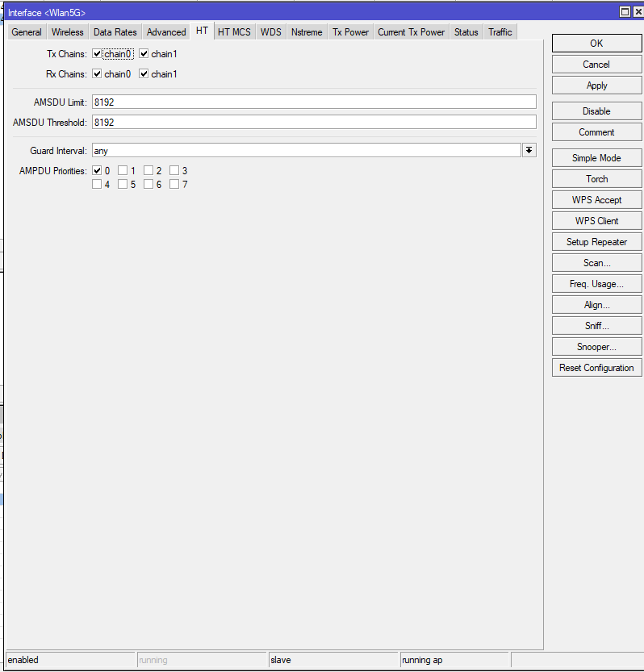Disable the Wlan5G interface
This screenshot has height=672, width=644.
click(x=596, y=111)
